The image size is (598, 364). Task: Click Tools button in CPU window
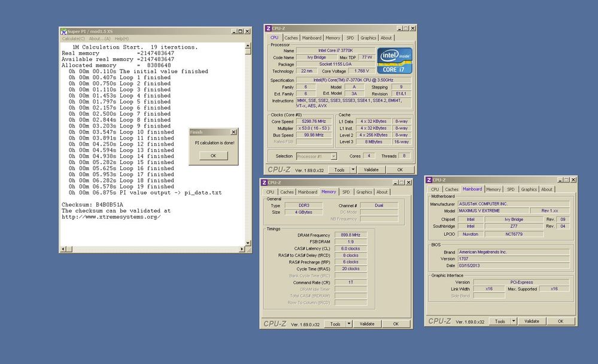pyautogui.click(x=339, y=170)
